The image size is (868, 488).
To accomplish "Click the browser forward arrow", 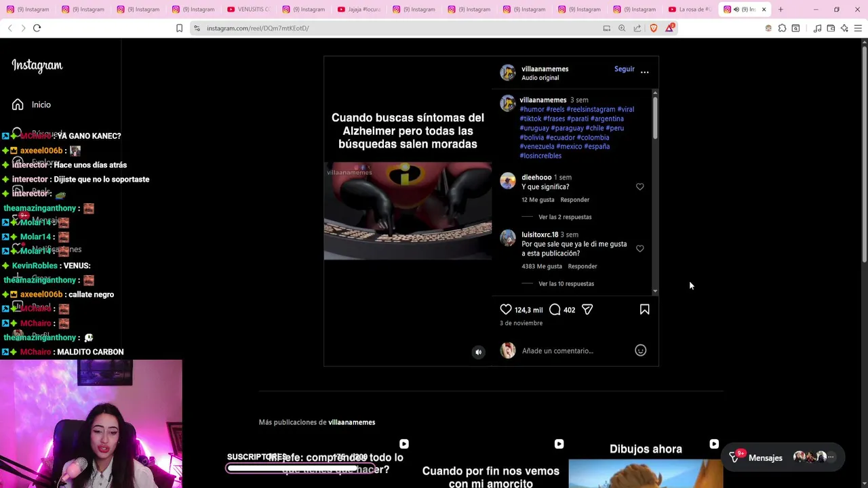I will 23,28.
